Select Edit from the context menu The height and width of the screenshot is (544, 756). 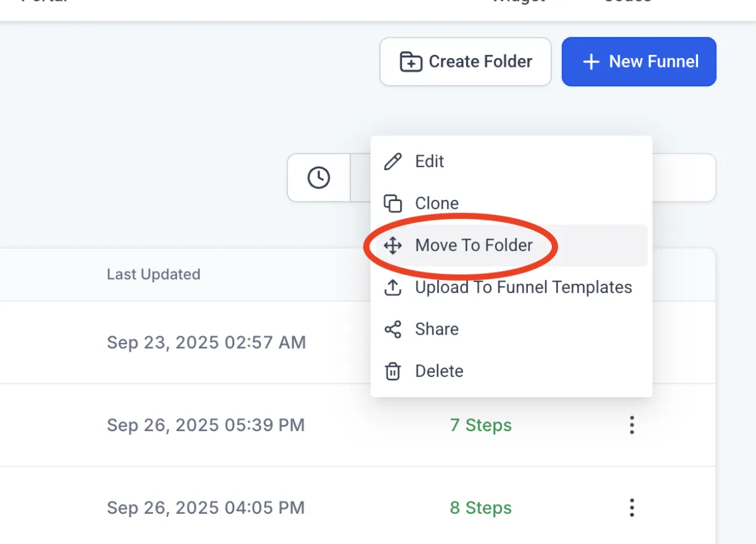click(x=430, y=161)
